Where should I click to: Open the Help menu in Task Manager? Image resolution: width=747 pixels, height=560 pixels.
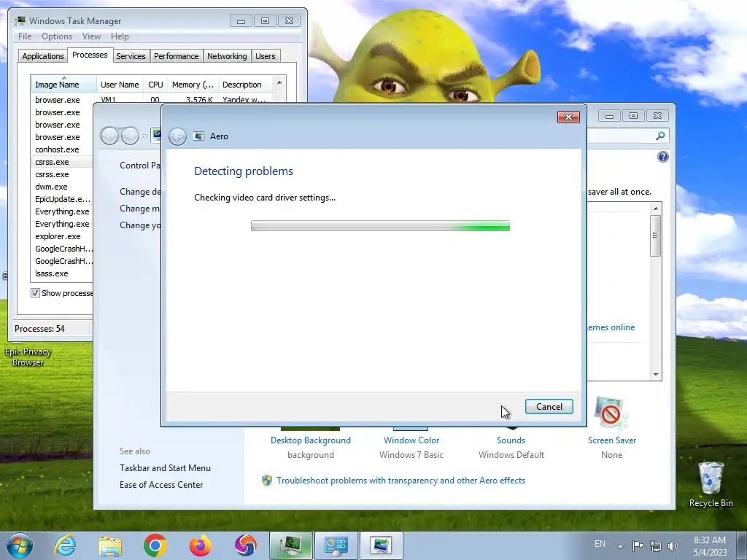pyautogui.click(x=120, y=36)
